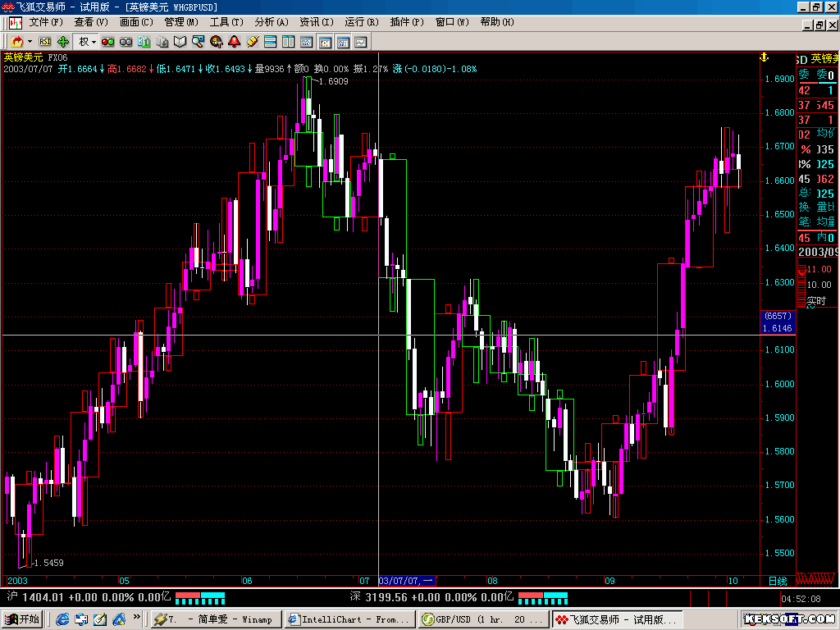
Task: Open the 管理(M) menu
Action: point(181,22)
